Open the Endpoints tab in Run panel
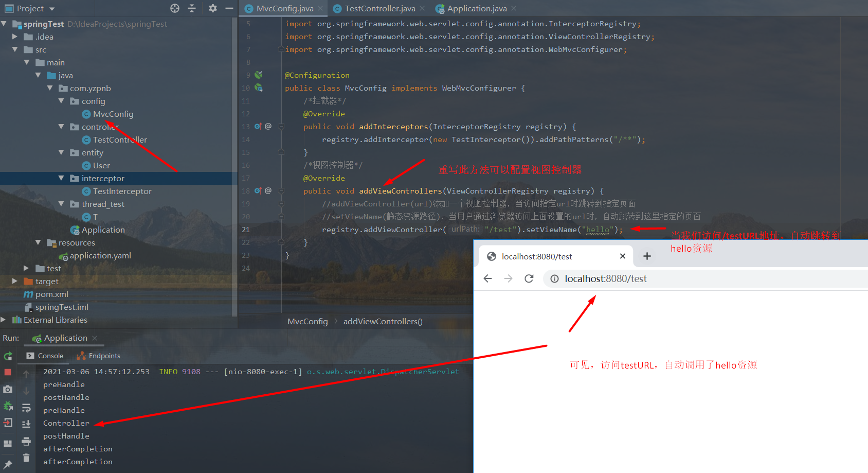Image resolution: width=868 pixels, height=473 pixels. pos(99,356)
